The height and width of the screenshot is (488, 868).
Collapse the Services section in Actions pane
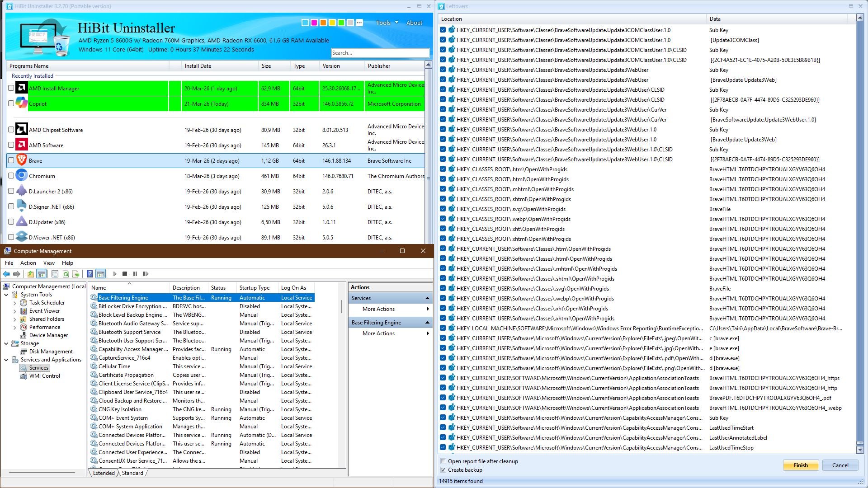pyautogui.click(x=427, y=298)
